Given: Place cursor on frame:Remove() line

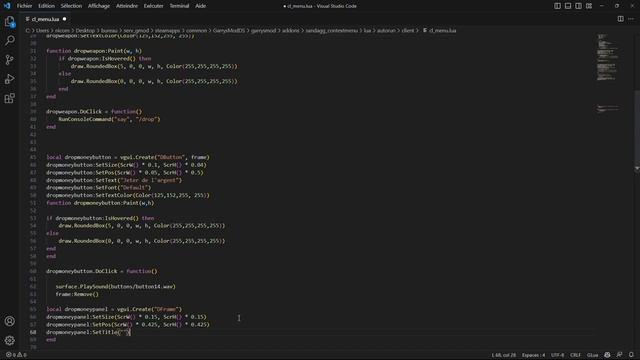Looking at the screenshot, I should tap(77, 294).
